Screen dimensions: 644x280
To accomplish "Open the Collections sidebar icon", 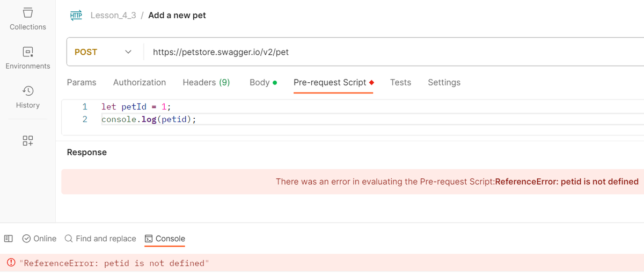I will click(x=28, y=13).
